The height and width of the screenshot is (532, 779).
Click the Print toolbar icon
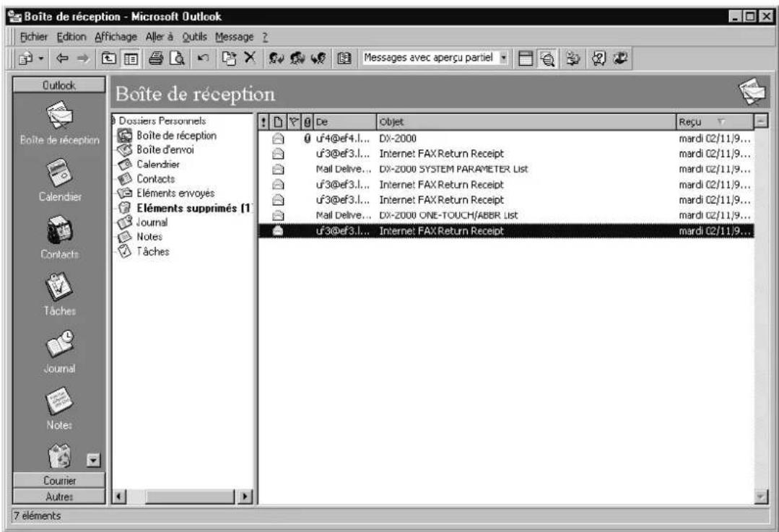click(157, 58)
